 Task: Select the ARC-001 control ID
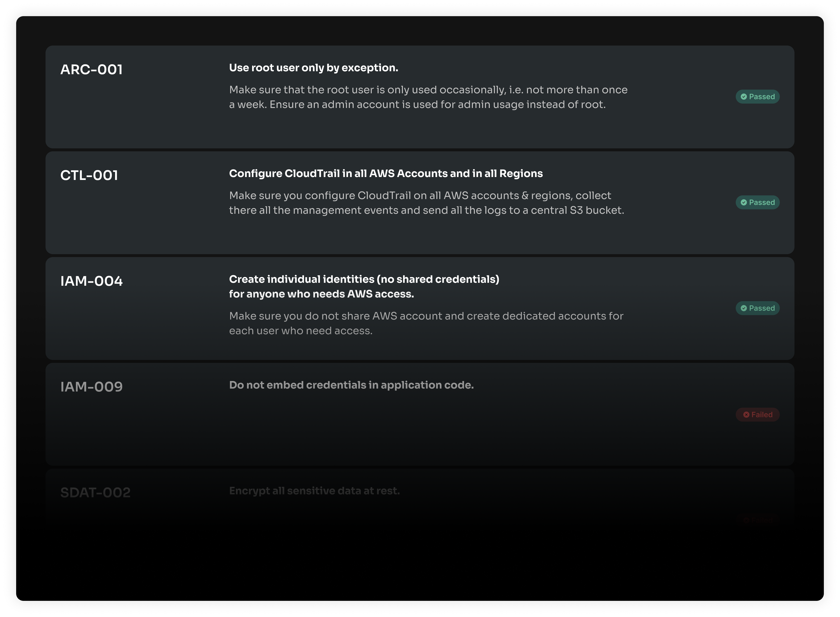(x=92, y=70)
